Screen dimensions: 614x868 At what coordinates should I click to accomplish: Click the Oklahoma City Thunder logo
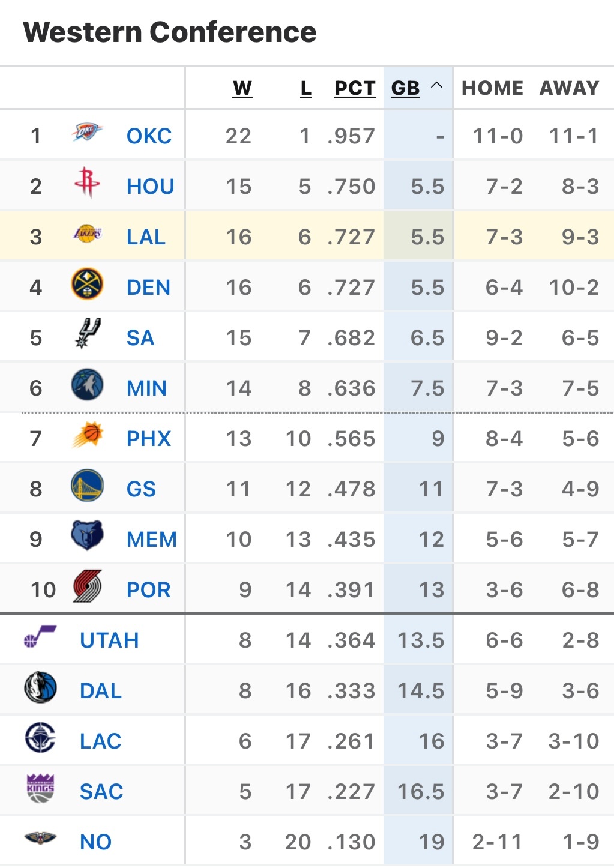(87, 133)
